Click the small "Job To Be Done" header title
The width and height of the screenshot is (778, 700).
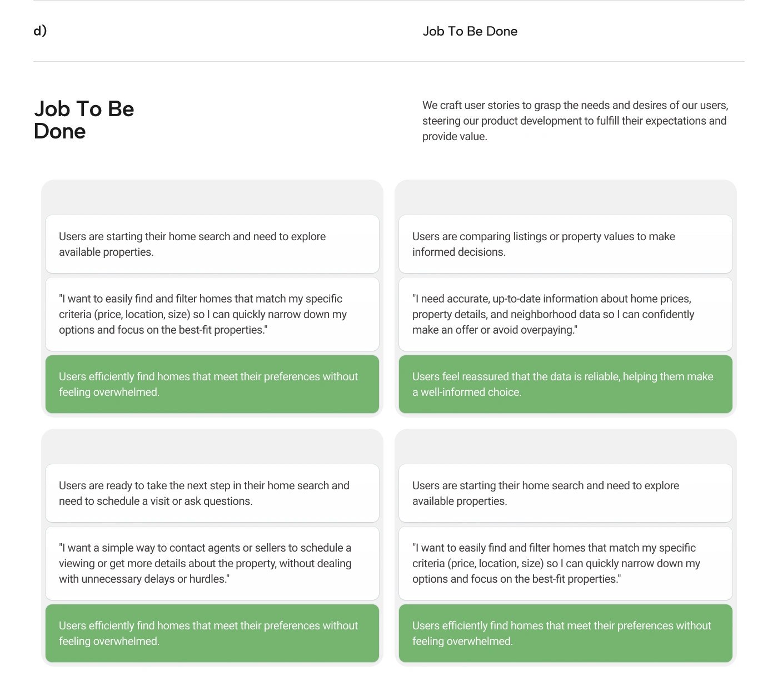(470, 31)
